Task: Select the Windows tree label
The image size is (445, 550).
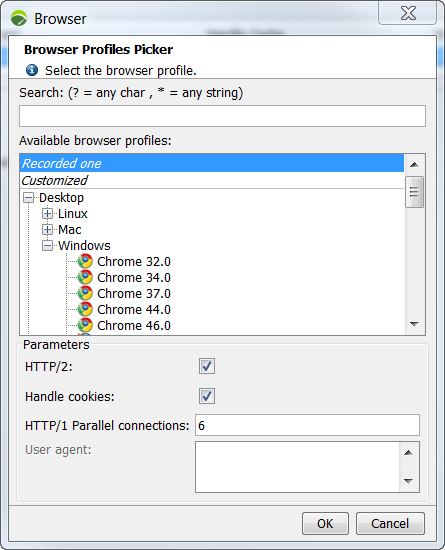Action: [84, 246]
